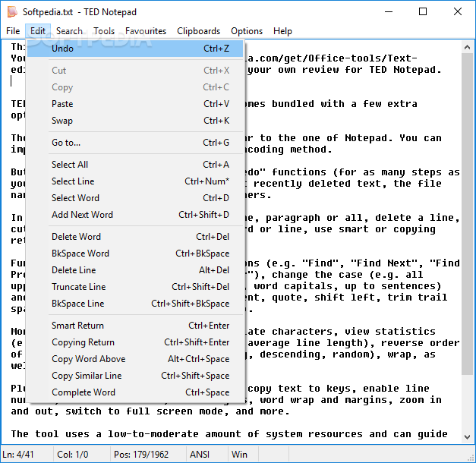Click the Pos: 179/1962 status field

148,454
